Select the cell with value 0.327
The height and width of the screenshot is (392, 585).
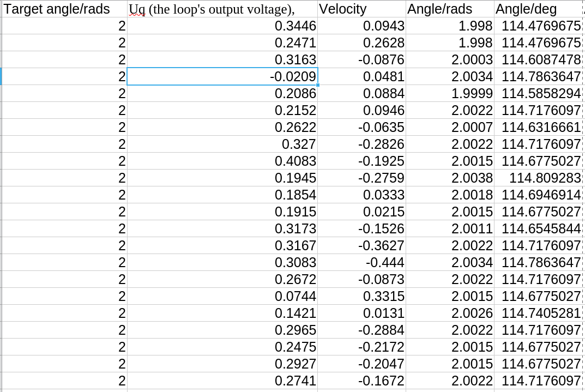(x=222, y=144)
